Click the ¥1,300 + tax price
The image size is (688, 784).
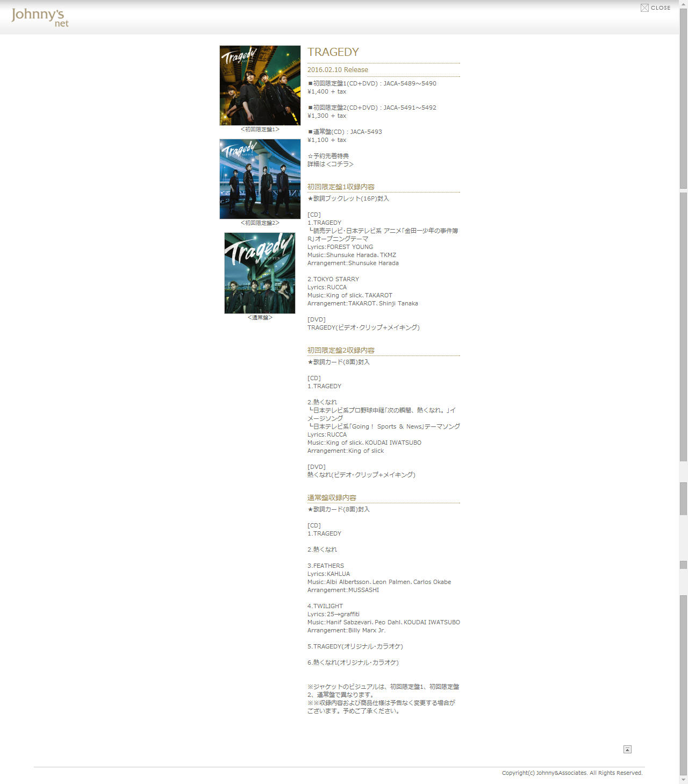(x=327, y=116)
